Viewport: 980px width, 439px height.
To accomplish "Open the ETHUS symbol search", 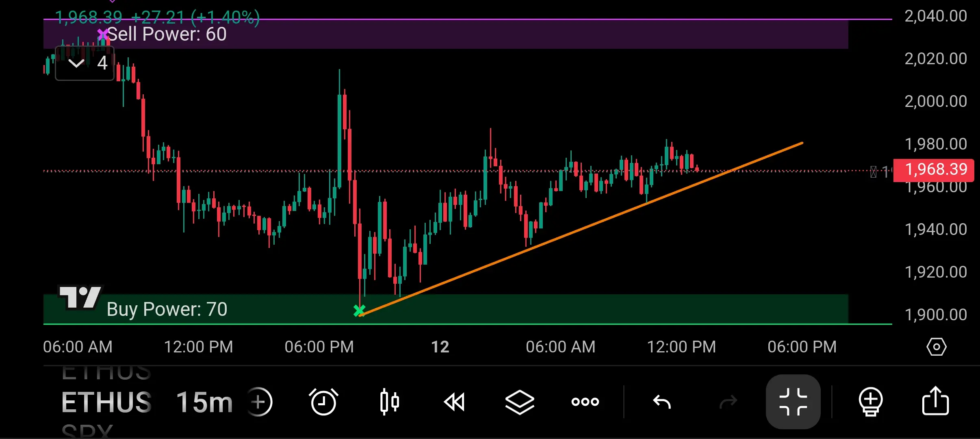I will [106, 402].
